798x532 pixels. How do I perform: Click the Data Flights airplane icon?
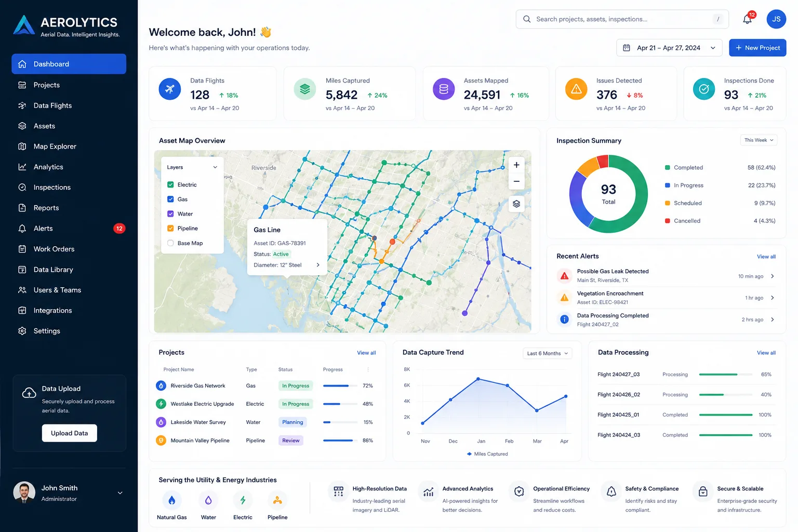(170, 89)
